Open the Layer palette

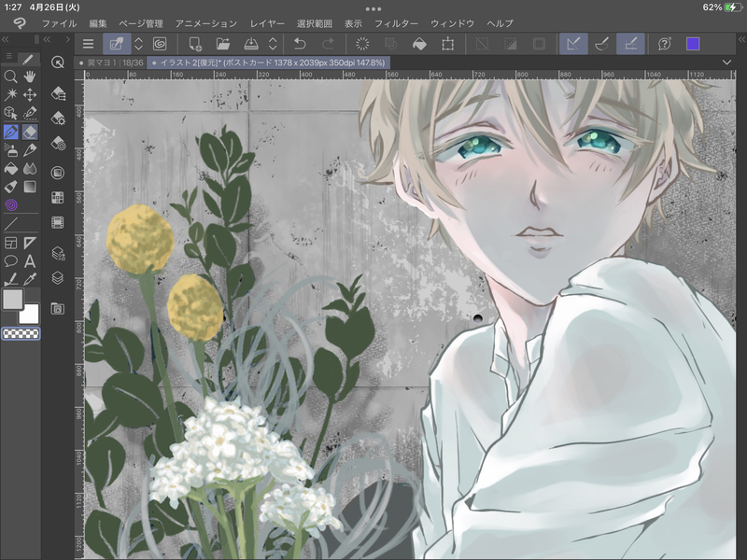coord(58,277)
